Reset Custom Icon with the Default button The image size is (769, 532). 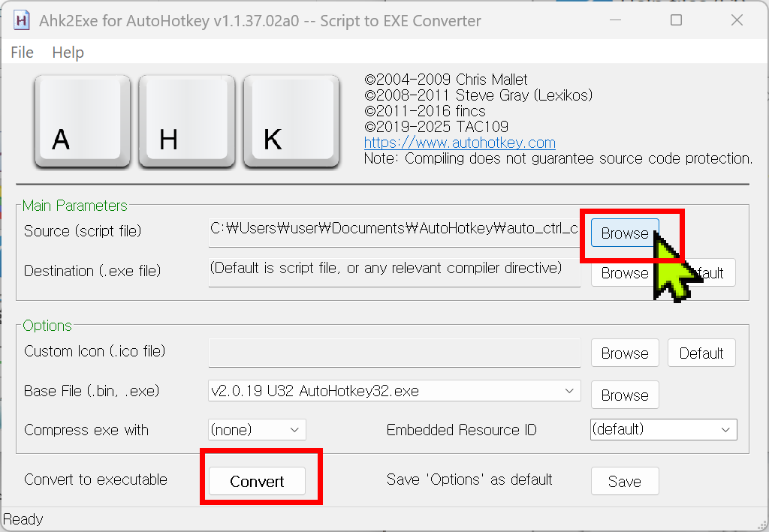(701, 353)
